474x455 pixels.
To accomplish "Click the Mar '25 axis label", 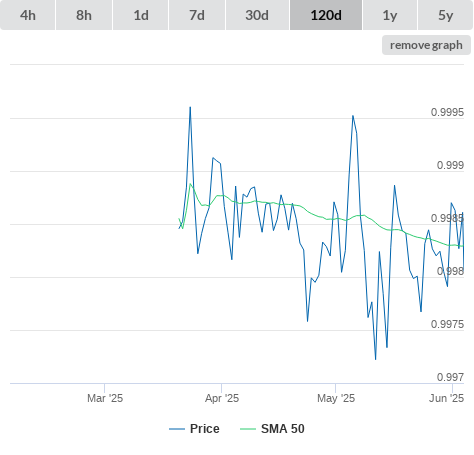I will pyautogui.click(x=105, y=398).
